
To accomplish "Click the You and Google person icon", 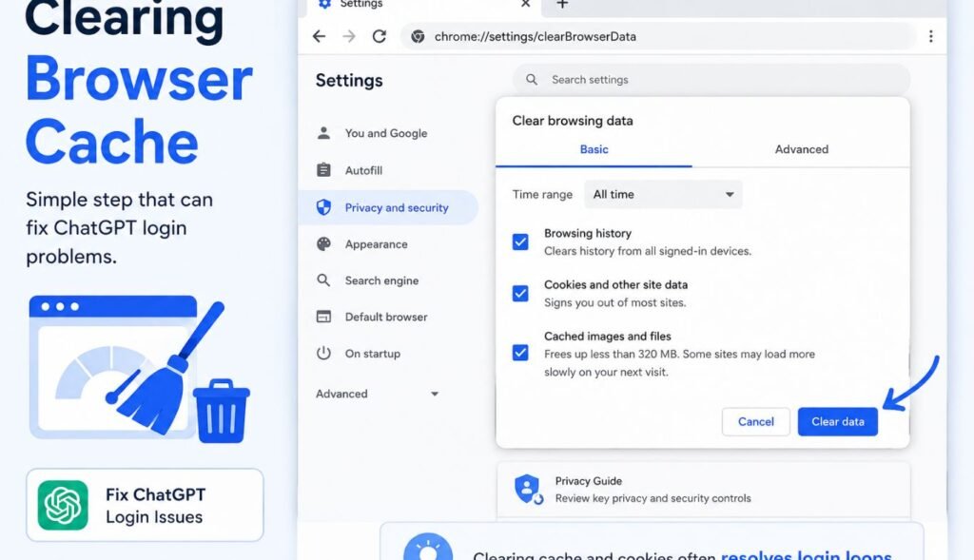I will click(x=323, y=133).
